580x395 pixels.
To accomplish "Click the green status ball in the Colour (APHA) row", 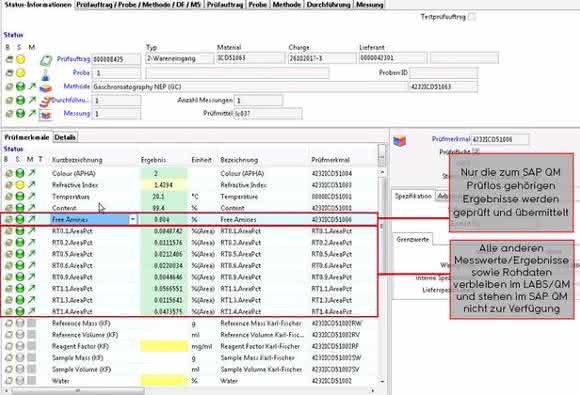I will pyautogui.click(x=20, y=173).
